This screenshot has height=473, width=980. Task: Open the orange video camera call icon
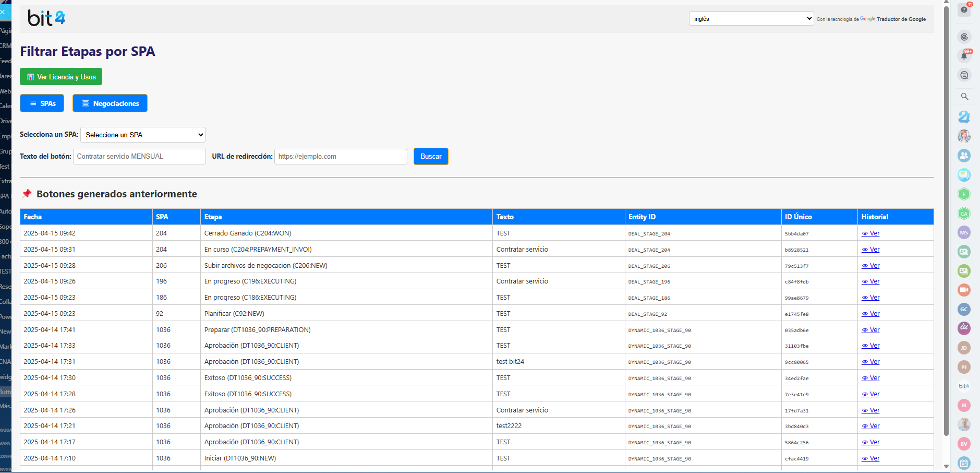point(964,290)
